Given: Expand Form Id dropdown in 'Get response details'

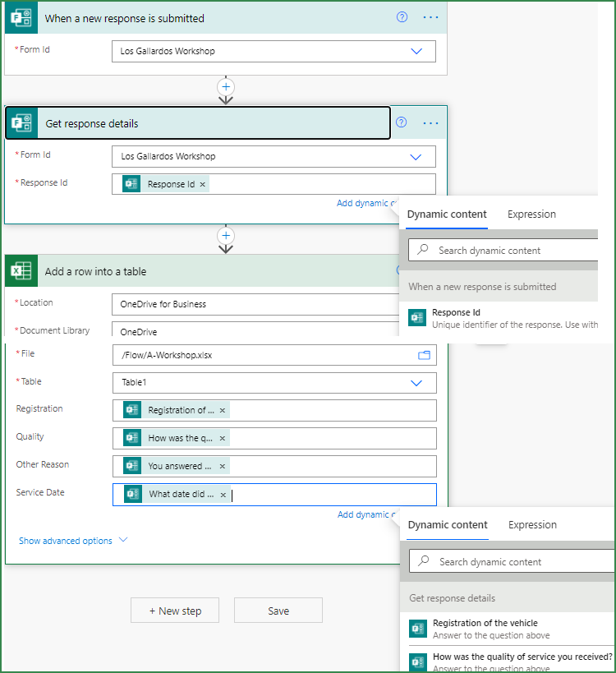Looking at the screenshot, I should click(416, 157).
